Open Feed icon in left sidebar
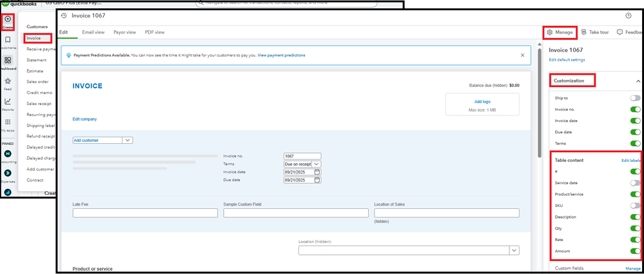The image size is (644, 274). (8, 81)
